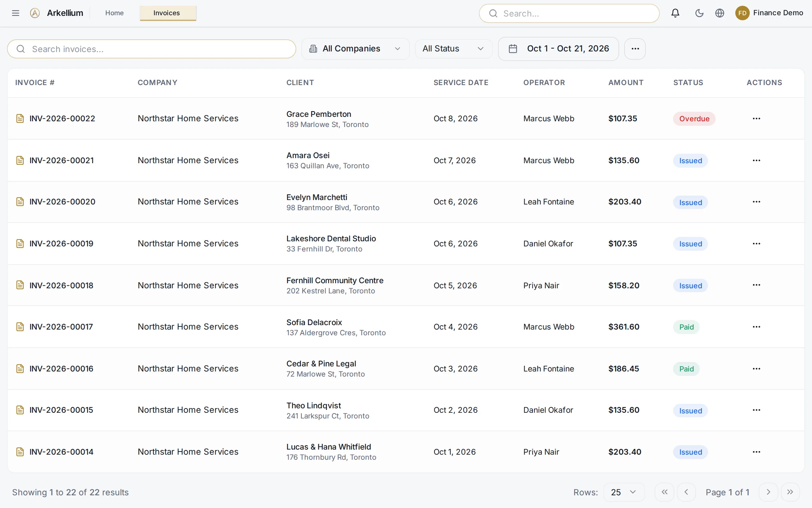Sort by the Invoice # column header
This screenshot has height=508, width=812.
(35, 83)
